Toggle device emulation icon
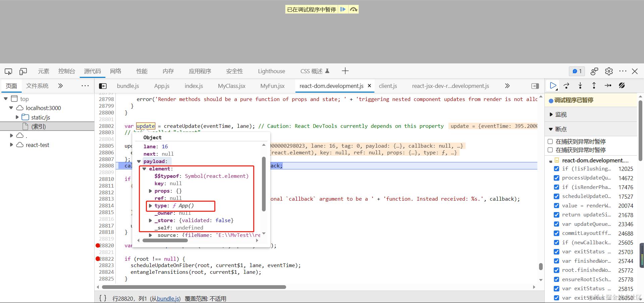Image resolution: width=644 pixels, height=303 pixels. pos(23,71)
